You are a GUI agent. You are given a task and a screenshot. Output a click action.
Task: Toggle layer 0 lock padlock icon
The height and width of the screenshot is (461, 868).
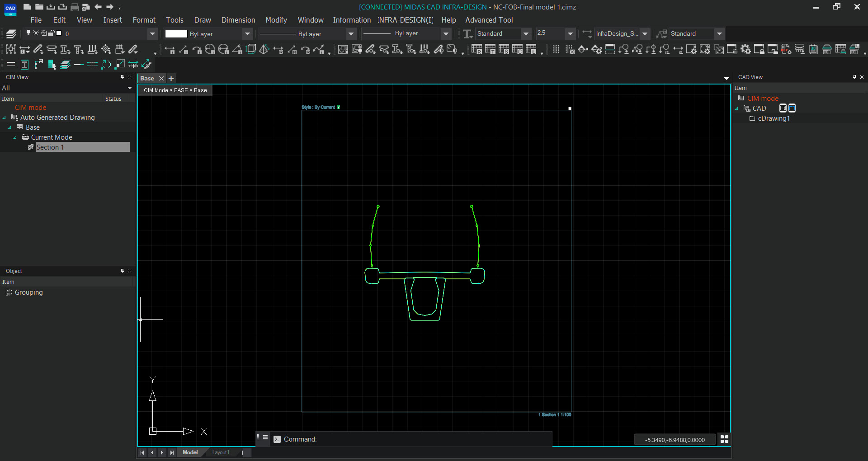(52, 33)
